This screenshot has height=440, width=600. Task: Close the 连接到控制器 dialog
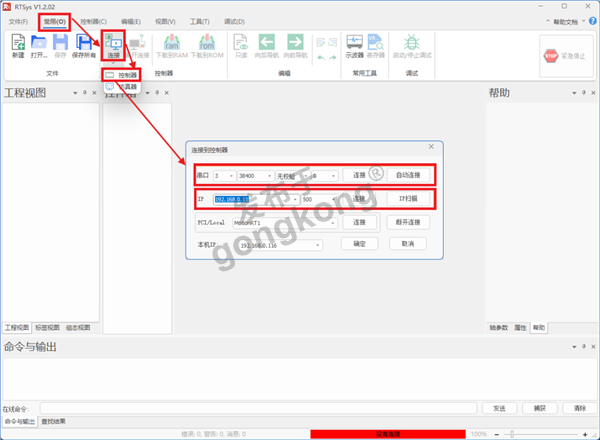(x=431, y=147)
